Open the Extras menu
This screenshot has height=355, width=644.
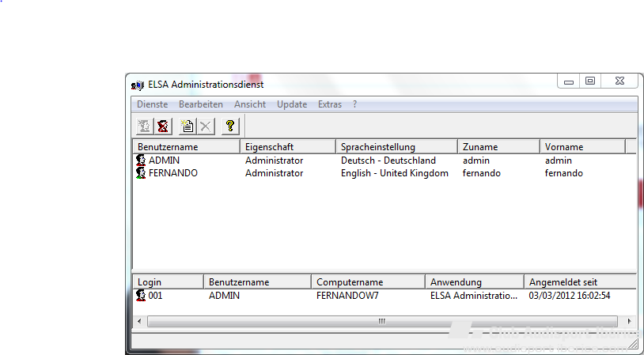pos(330,104)
